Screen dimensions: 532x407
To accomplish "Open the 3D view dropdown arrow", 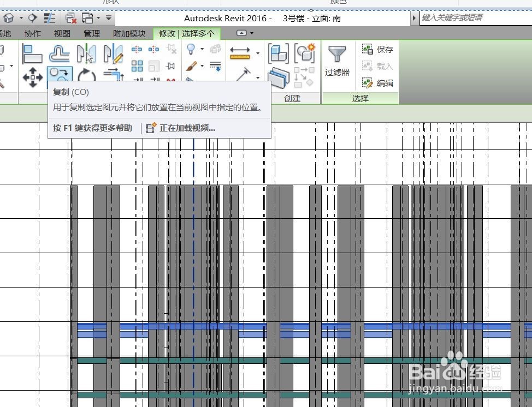I will pyautogui.click(x=21, y=17).
